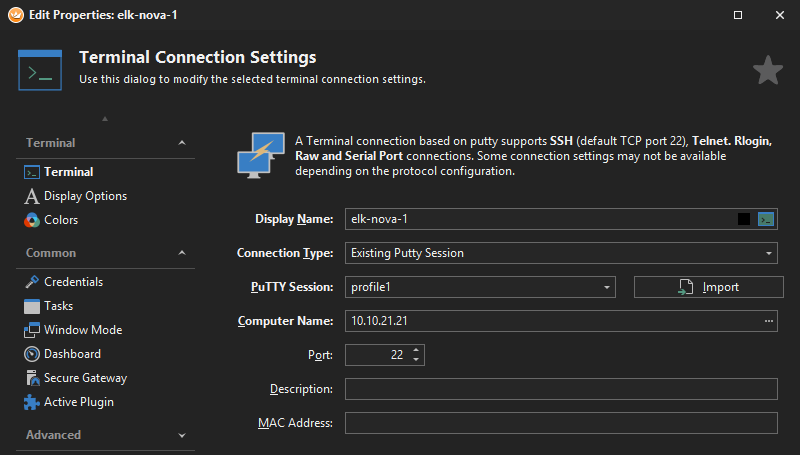Click the Import button
Screen dimensions: 800x455
pyautogui.click(x=708, y=287)
